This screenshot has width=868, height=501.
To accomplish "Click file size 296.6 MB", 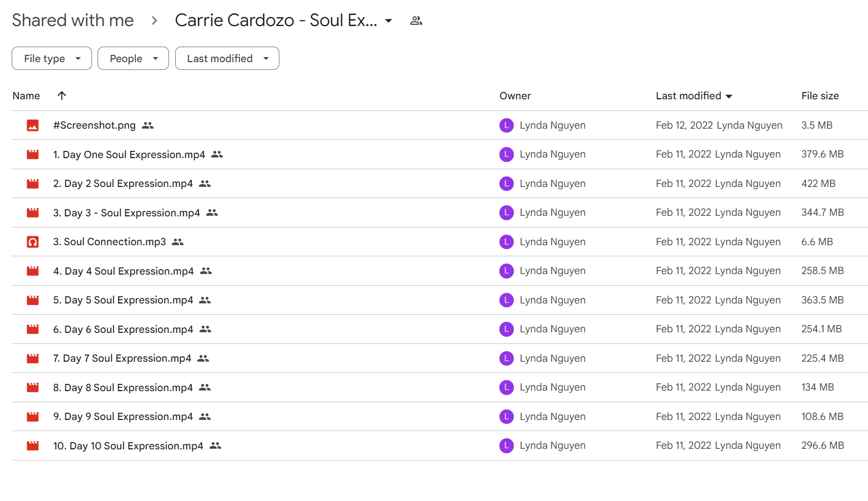I will 823,446.
